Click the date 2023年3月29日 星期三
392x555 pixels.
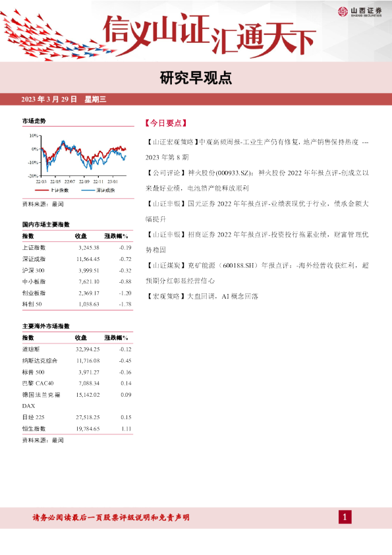coord(64,99)
